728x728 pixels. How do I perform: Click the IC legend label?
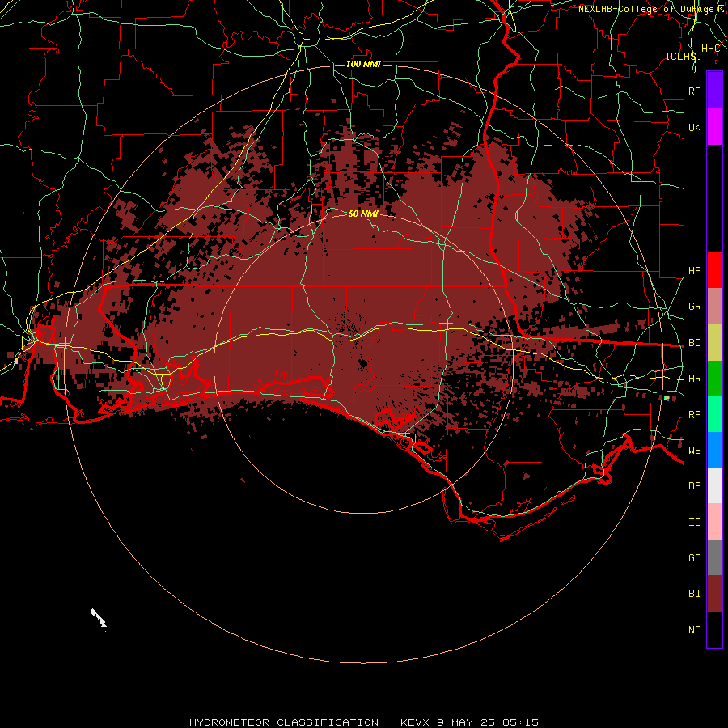(695, 523)
